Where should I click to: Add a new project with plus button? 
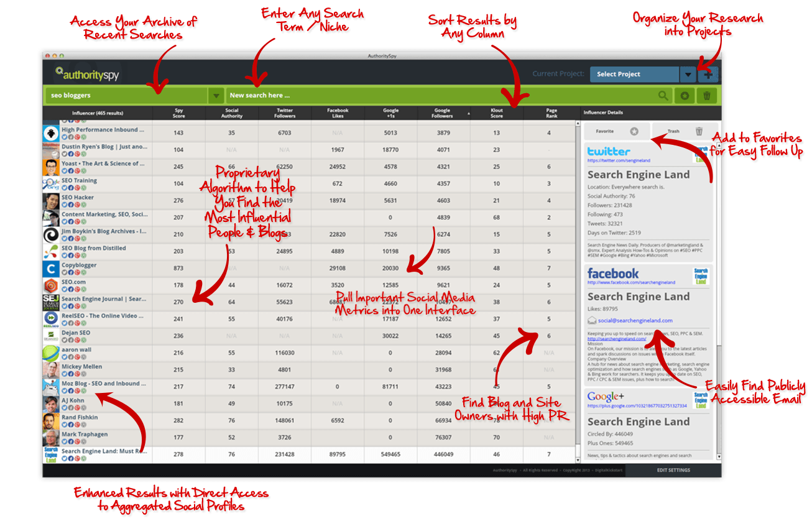pyautogui.click(x=708, y=74)
